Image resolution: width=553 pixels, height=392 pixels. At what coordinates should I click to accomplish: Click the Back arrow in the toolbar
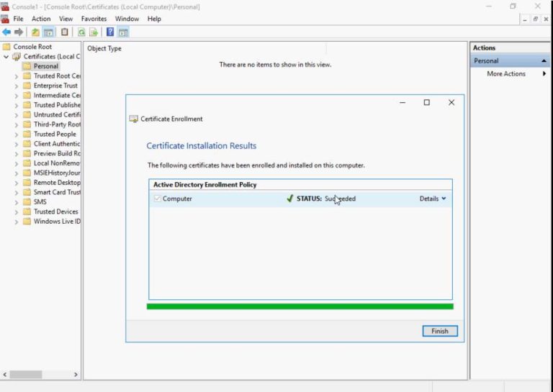coord(6,32)
